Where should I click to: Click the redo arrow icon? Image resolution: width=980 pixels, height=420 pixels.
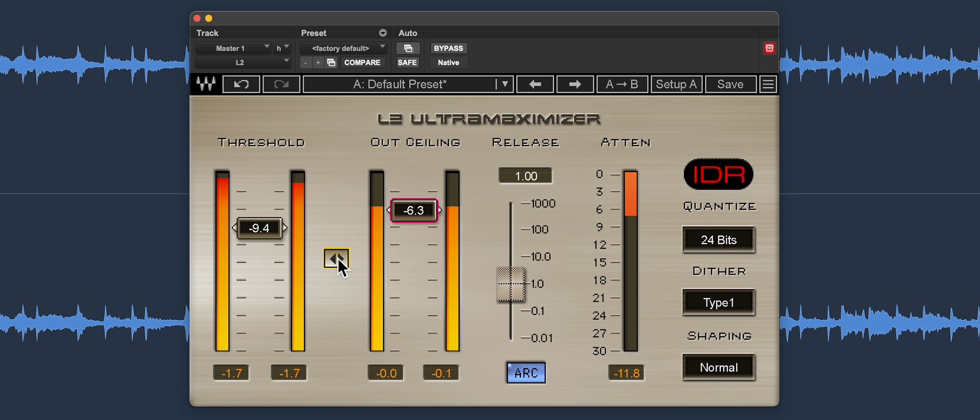tap(281, 84)
